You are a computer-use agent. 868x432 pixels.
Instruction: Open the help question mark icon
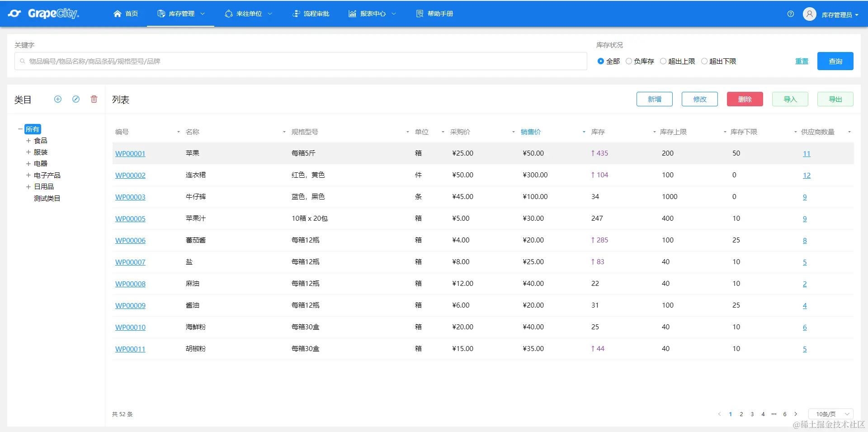(790, 14)
